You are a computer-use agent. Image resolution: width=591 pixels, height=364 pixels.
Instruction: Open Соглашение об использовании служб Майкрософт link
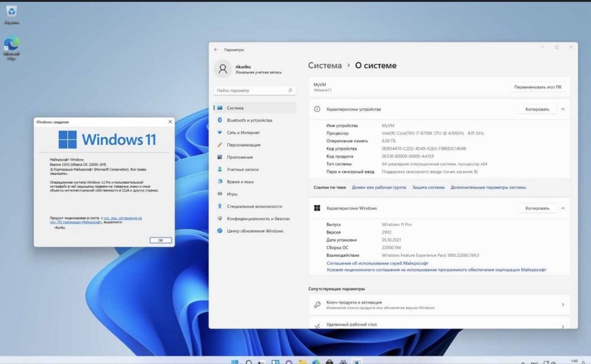[x=377, y=264]
